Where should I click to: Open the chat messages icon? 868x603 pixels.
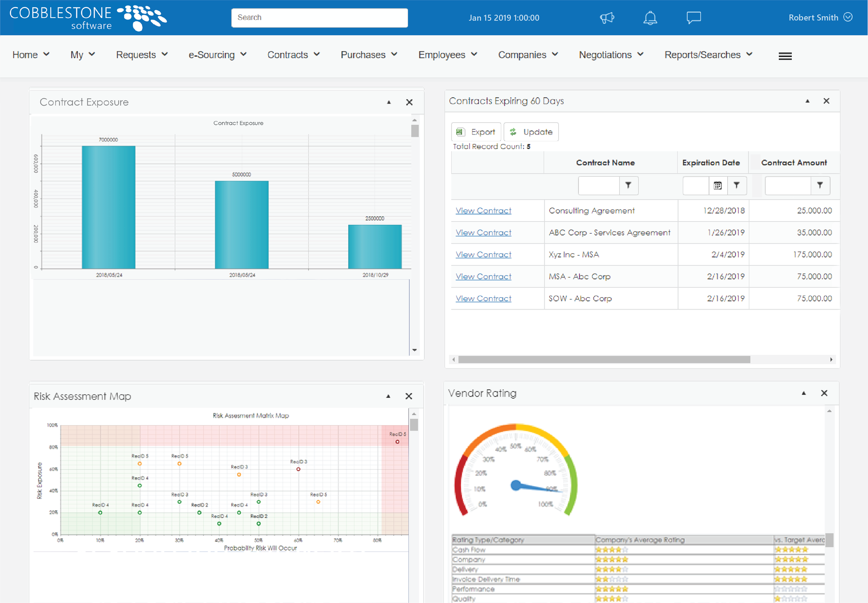point(693,18)
